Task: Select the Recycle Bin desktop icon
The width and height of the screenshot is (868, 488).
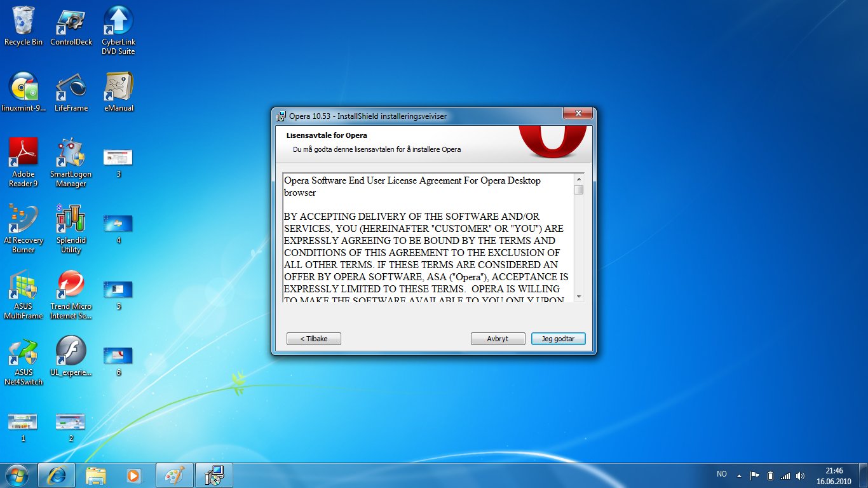Action: [24, 27]
